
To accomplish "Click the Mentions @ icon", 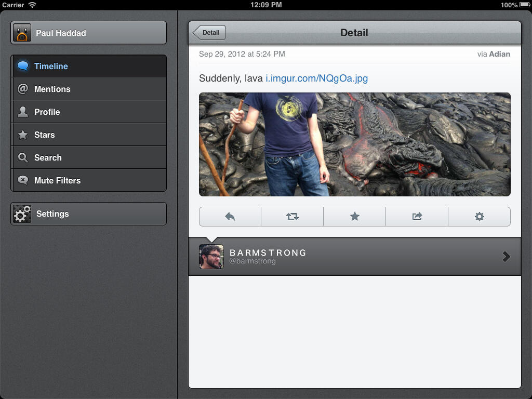I will [23, 89].
